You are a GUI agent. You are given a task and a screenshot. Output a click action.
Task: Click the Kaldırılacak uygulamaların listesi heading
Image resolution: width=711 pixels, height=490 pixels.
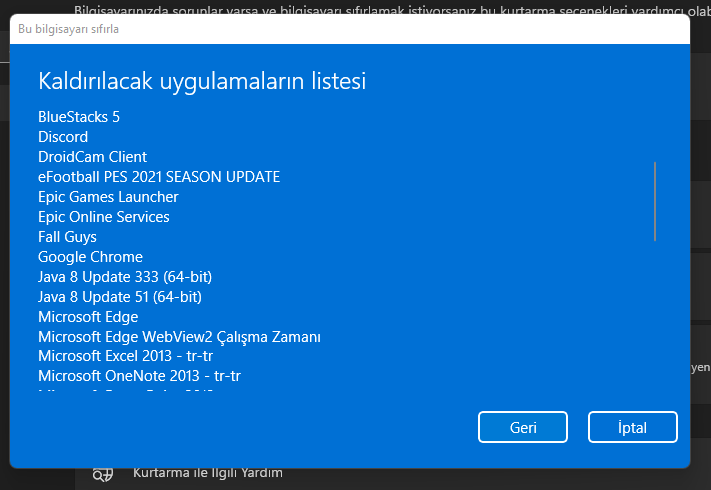coord(202,81)
